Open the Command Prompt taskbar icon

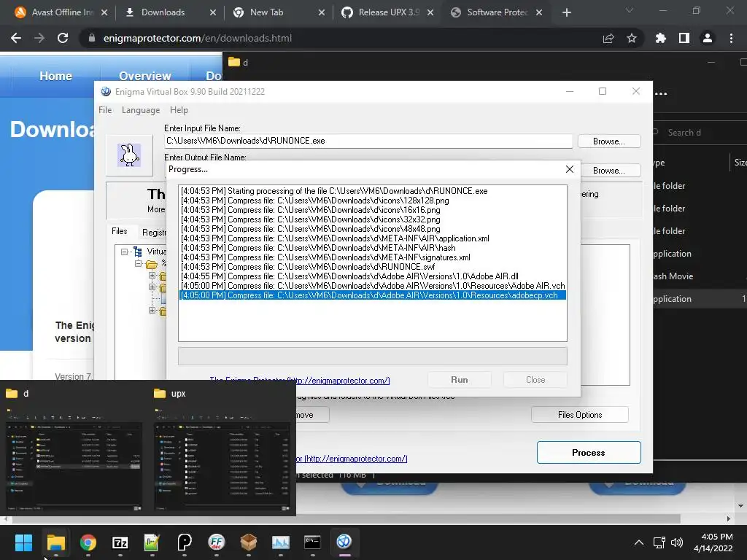click(312, 542)
